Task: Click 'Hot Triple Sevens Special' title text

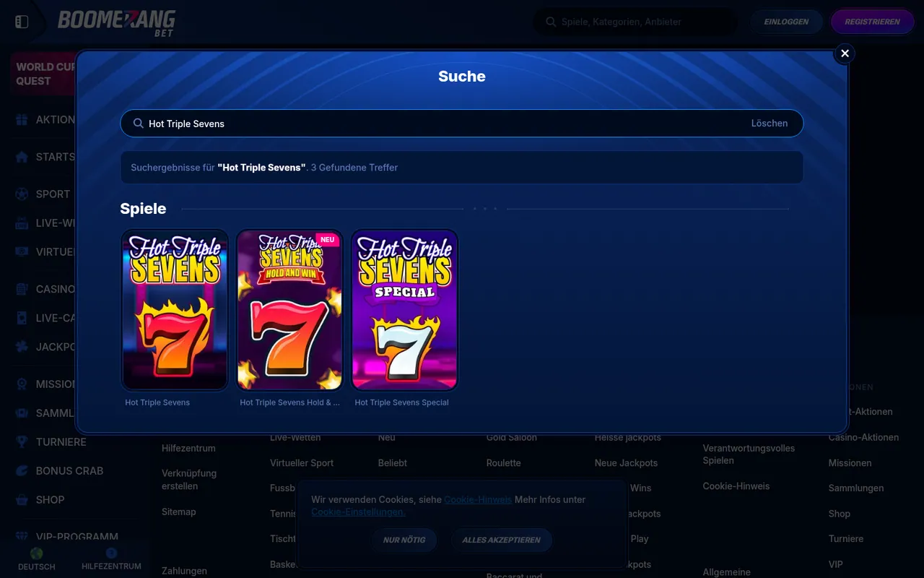Action: 401,402
